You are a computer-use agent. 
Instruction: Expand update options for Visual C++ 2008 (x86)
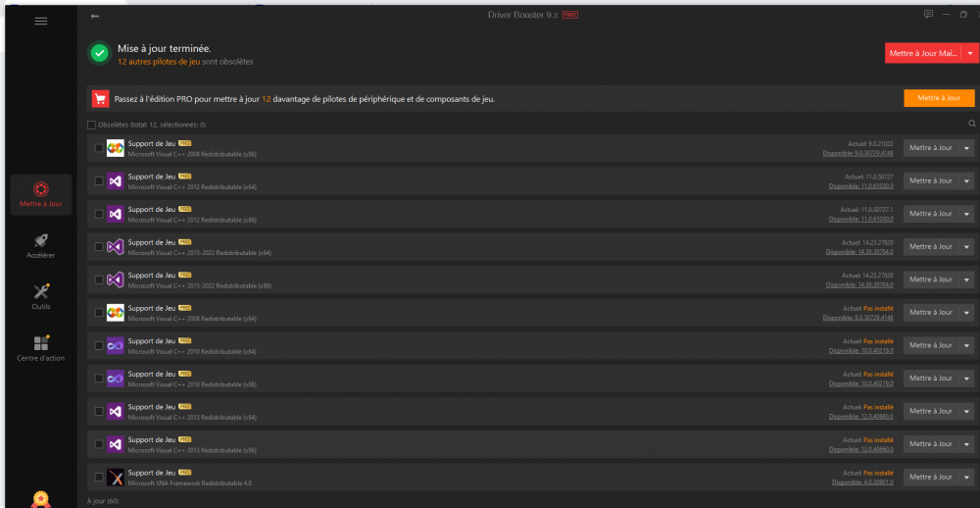pyautogui.click(x=966, y=148)
